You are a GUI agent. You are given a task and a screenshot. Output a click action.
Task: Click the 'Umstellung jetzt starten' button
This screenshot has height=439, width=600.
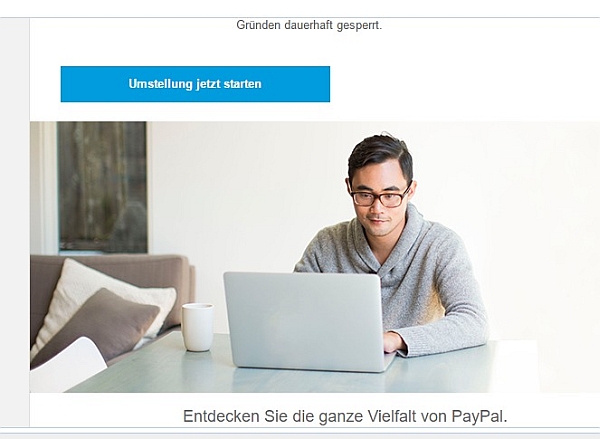(x=195, y=84)
